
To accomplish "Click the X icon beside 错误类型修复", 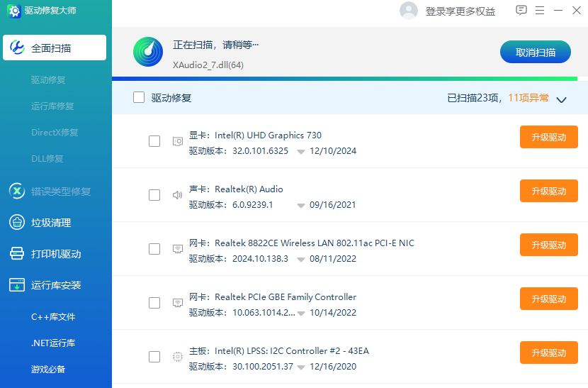I will point(17,191).
